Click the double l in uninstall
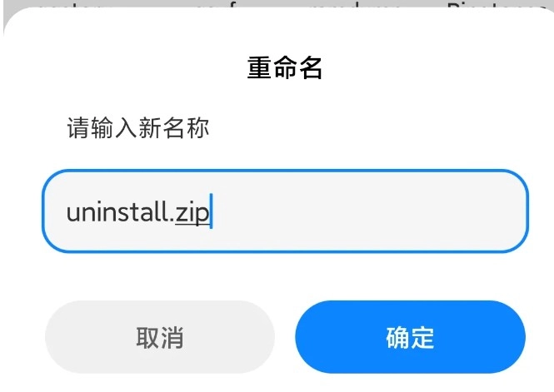The width and height of the screenshot is (554, 392). tap(162, 211)
